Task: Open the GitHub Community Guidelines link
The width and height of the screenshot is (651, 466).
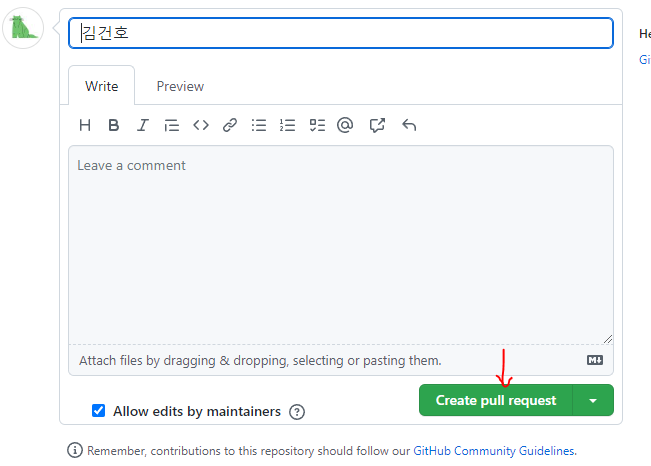Action: click(x=494, y=451)
